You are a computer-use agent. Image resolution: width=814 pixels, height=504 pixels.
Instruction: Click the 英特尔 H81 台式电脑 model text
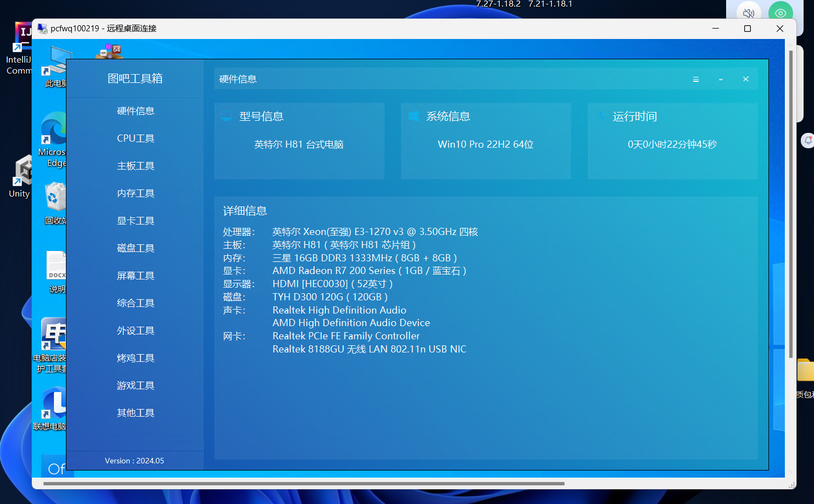299,144
